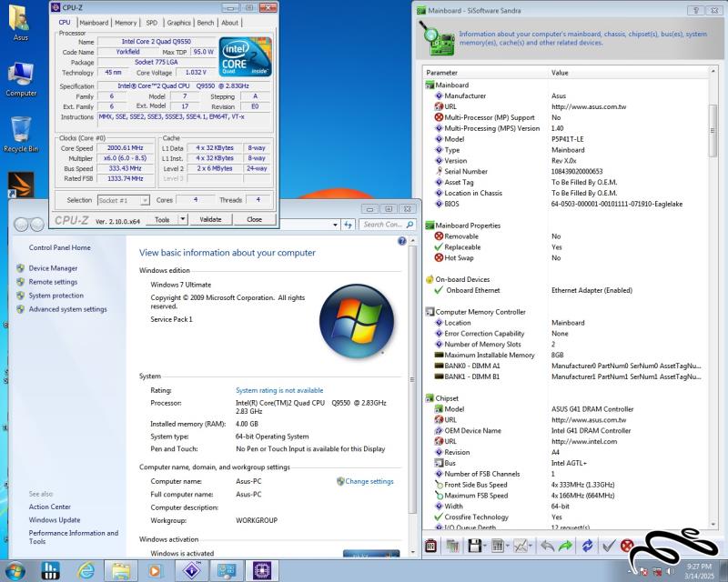Switch to the Bench tab in CPU-Z
728x582 pixels.
pyautogui.click(x=206, y=22)
